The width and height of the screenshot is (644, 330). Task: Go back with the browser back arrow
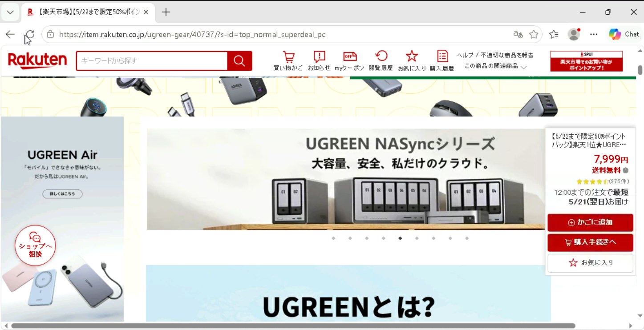pos(10,34)
